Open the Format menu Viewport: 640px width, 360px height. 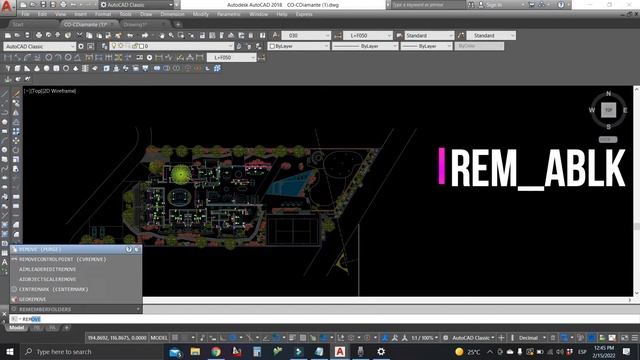tap(103, 14)
